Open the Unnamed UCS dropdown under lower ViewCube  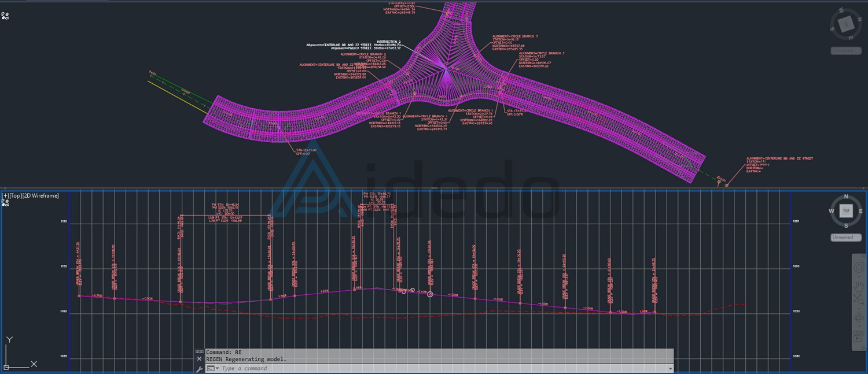(x=846, y=238)
